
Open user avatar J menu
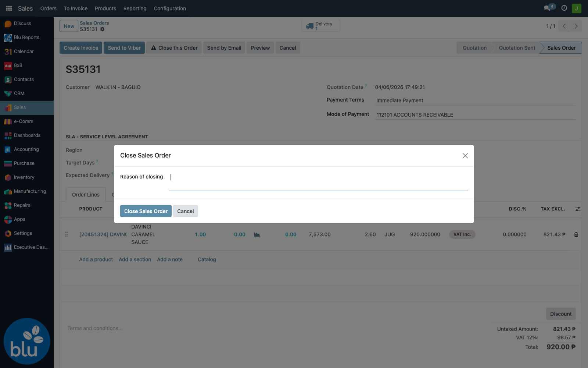(x=576, y=8)
